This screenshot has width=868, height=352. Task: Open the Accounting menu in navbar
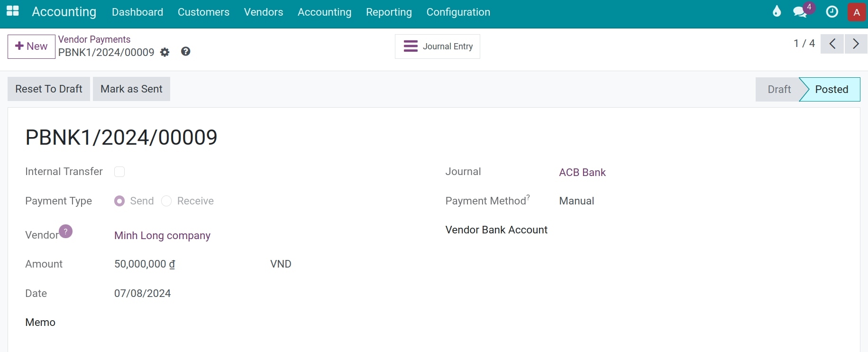click(x=325, y=12)
